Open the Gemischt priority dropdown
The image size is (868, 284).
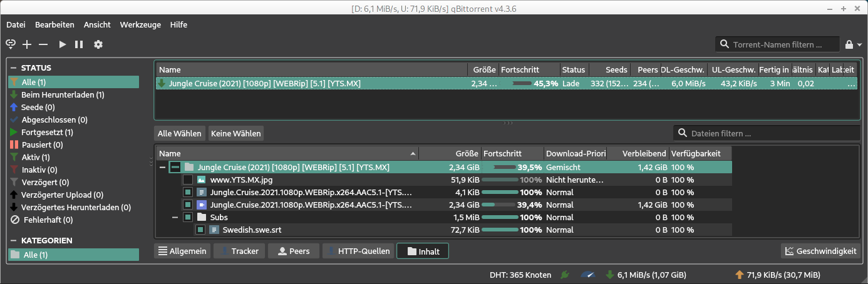click(x=576, y=167)
